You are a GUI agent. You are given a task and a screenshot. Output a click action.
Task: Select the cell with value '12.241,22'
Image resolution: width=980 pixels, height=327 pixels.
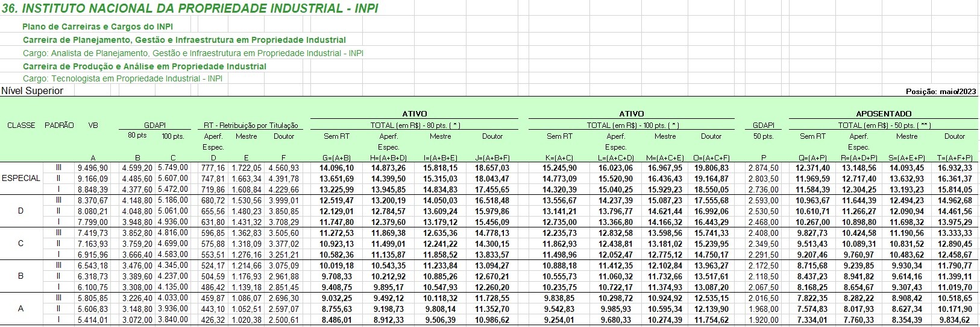[x=440, y=244]
